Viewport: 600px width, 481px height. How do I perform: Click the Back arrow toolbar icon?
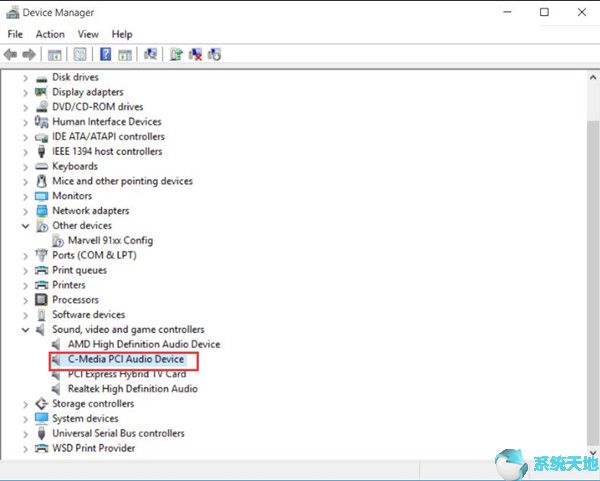pyautogui.click(x=10, y=54)
